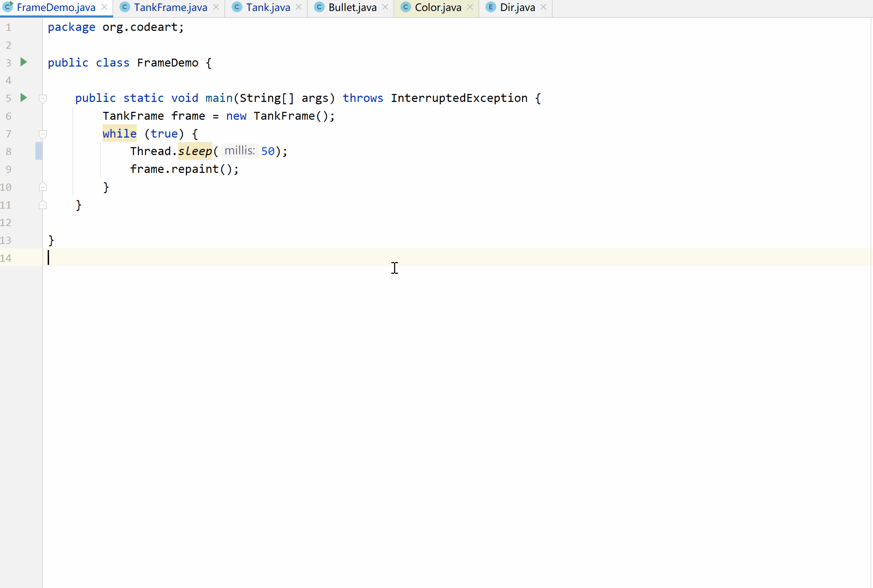Click the class name 'FrameDemo' on line 3
Screen dimensions: 873x588
coord(168,63)
